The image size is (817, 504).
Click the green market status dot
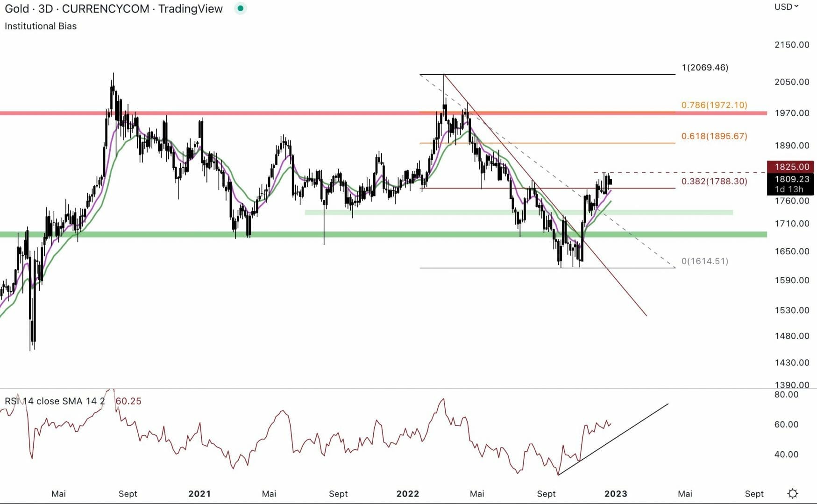(x=240, y=8)
